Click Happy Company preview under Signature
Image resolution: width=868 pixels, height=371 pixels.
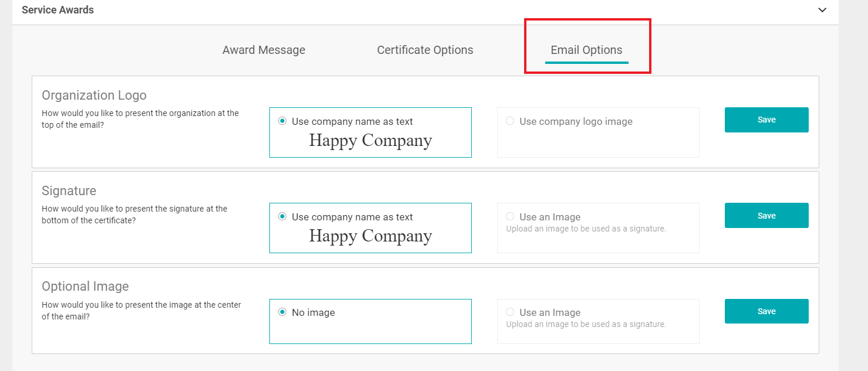click(370, 236)
